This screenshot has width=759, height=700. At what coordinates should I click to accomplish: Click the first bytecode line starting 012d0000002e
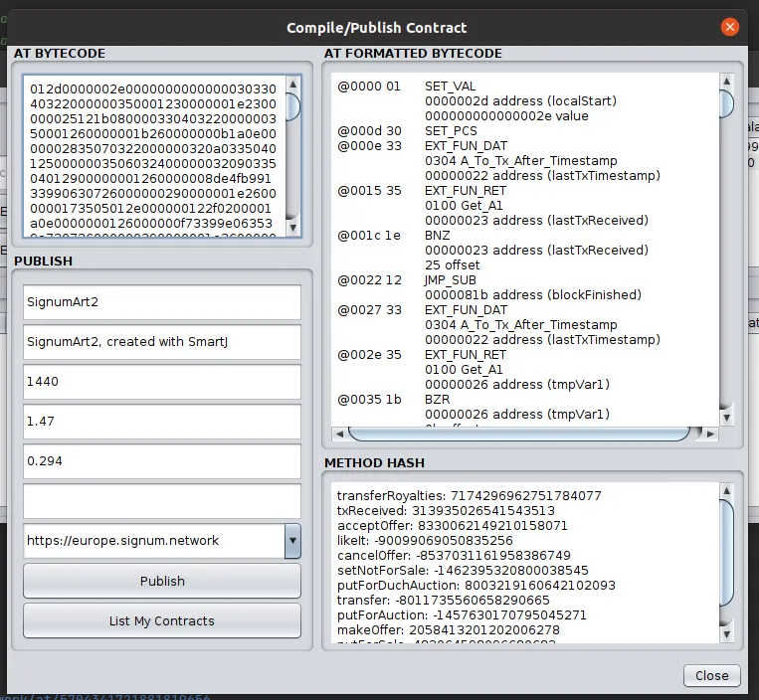(x=153, y=89)
